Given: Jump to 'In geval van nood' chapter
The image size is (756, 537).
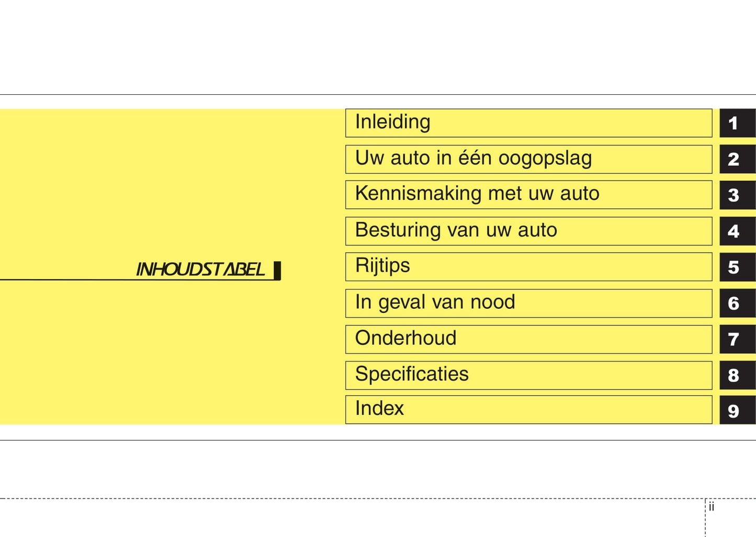Looking at the screenshot, I should 528,303.
